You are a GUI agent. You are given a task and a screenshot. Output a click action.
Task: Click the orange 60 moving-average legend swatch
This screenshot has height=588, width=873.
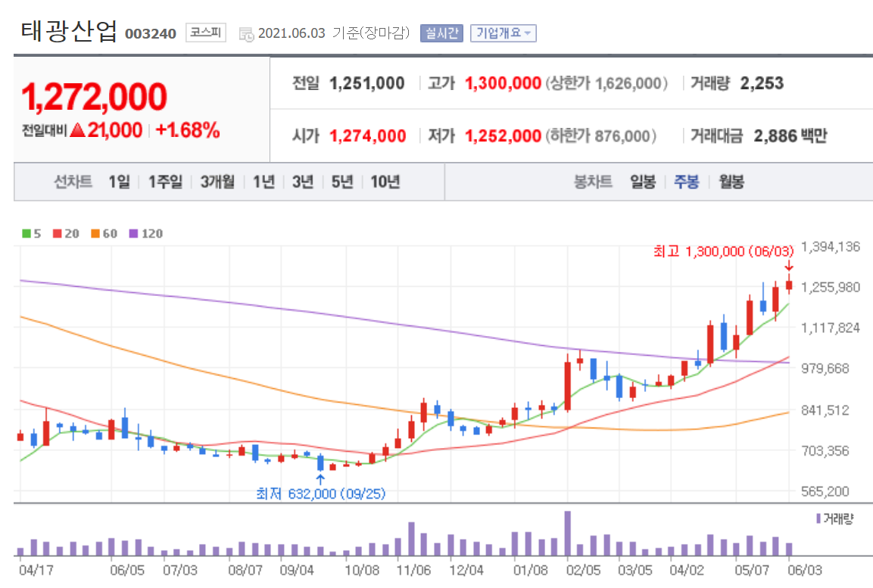click(x=95, y=234)
